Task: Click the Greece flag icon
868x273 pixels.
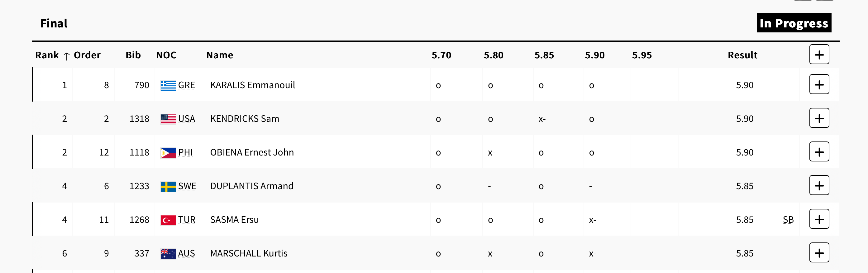Action: coord(168,85)
